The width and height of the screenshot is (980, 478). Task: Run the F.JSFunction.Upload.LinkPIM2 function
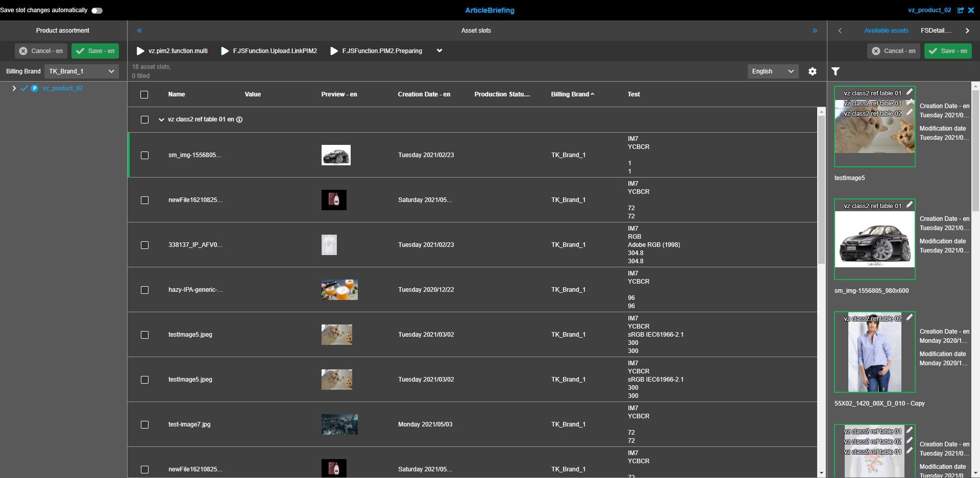tap(225, 51)
